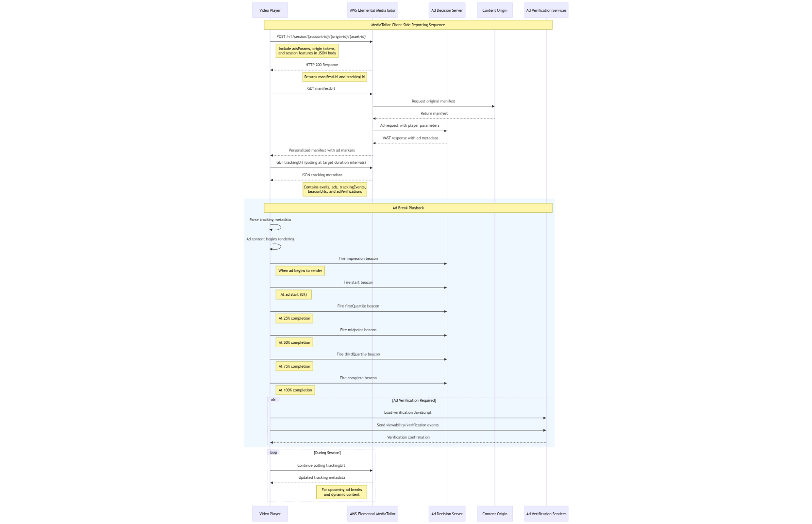Screen dimensions: 812x524
Task: Click the loop frame label
Action: (x=273, y=452)
